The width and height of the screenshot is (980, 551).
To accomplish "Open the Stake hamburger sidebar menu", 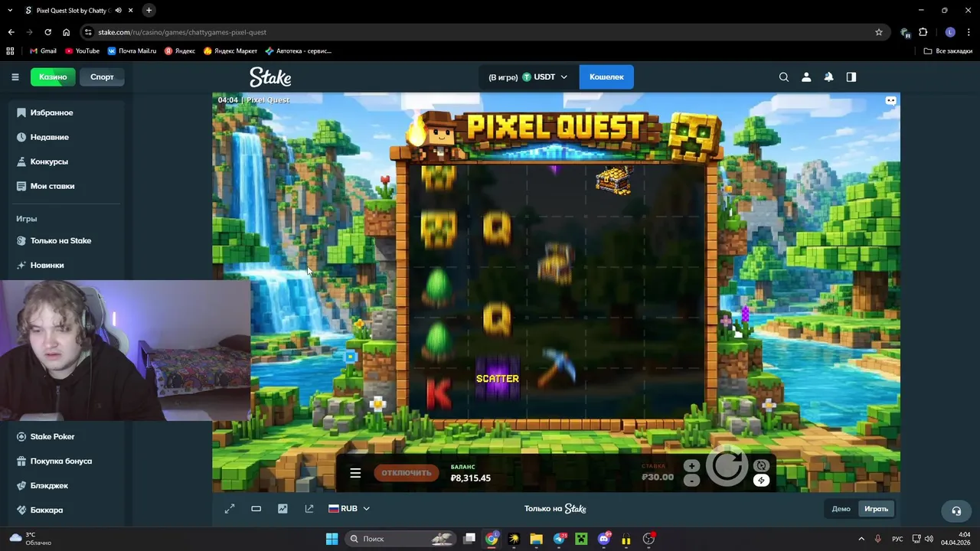I will 15,77.
